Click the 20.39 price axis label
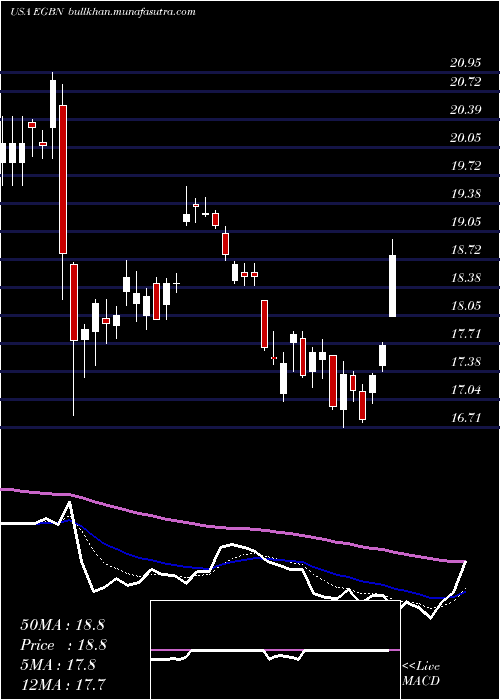Screen dimensions: 500x700 pyautogui.click(x=466, y=110)
